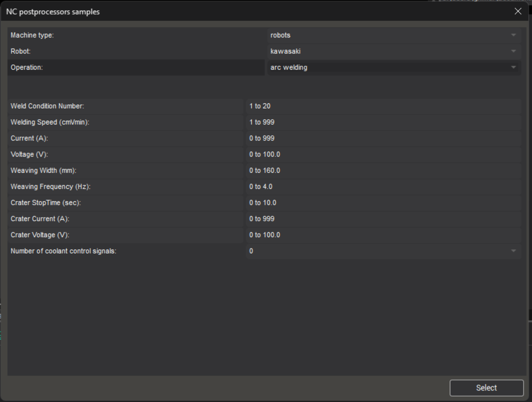Select the Weaving Width value field

(383, 170)
